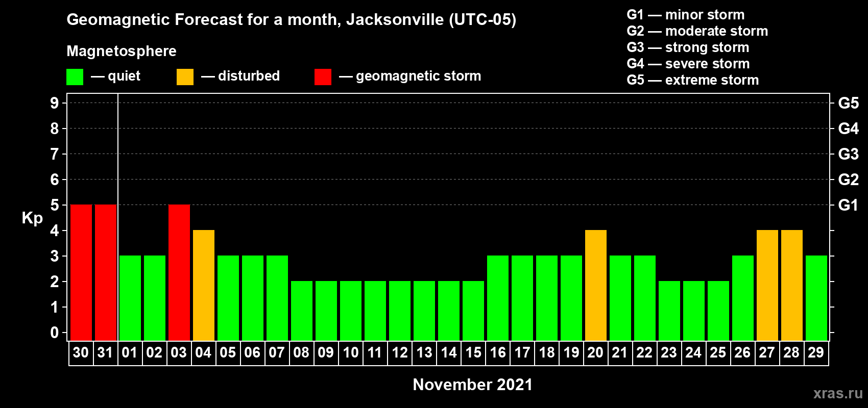Select the orange bar for day 28
The image size is (868, 408).
pos(792,286)
